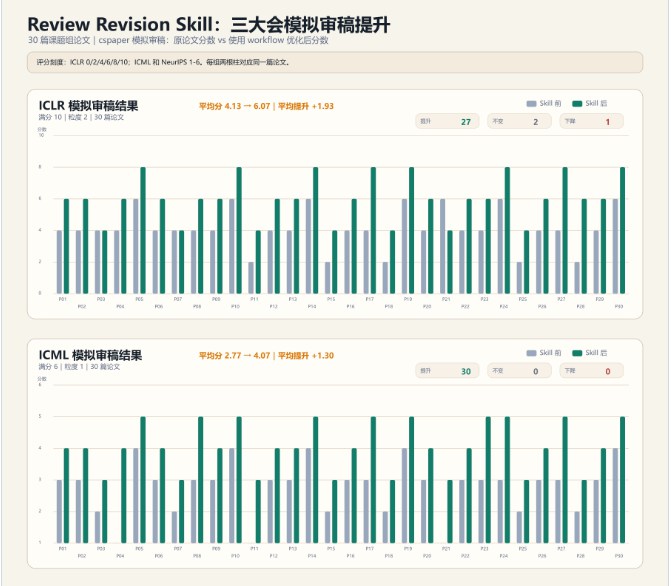This screenshot has height=586, width=671.
Task: Click the green P23 bar in the ICML chart
Action: 488,480
